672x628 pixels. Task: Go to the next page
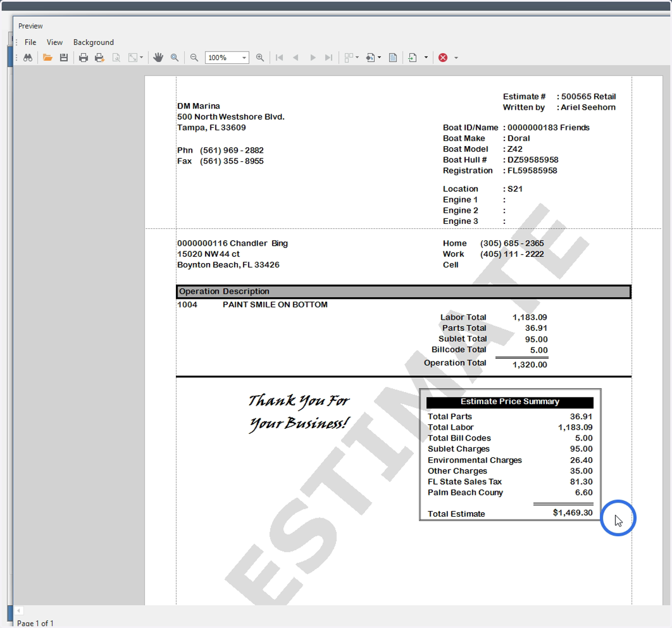pyautogui.click(x=312, y=58)
